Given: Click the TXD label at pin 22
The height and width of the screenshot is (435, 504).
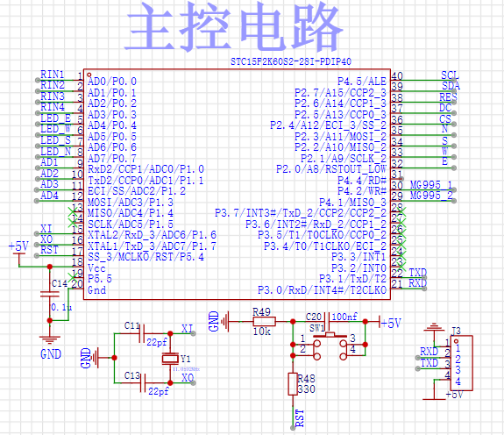Looking at the screenshot, I should tap(417, 273).
